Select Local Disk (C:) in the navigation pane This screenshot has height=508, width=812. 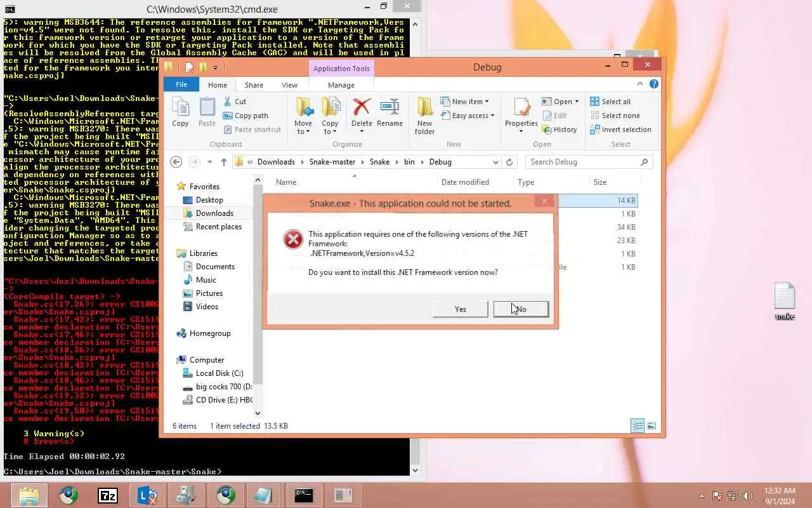219,373
